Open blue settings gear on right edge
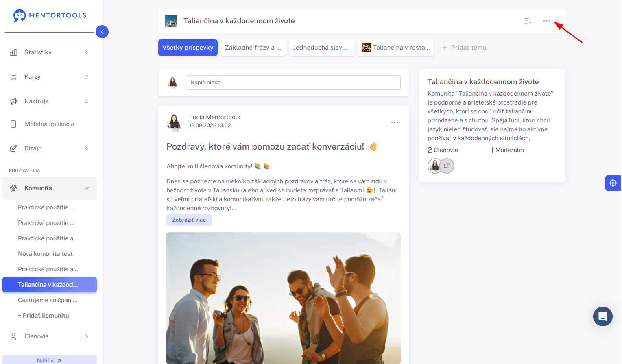Screen dimensions: 622x364 pos(613,183)
